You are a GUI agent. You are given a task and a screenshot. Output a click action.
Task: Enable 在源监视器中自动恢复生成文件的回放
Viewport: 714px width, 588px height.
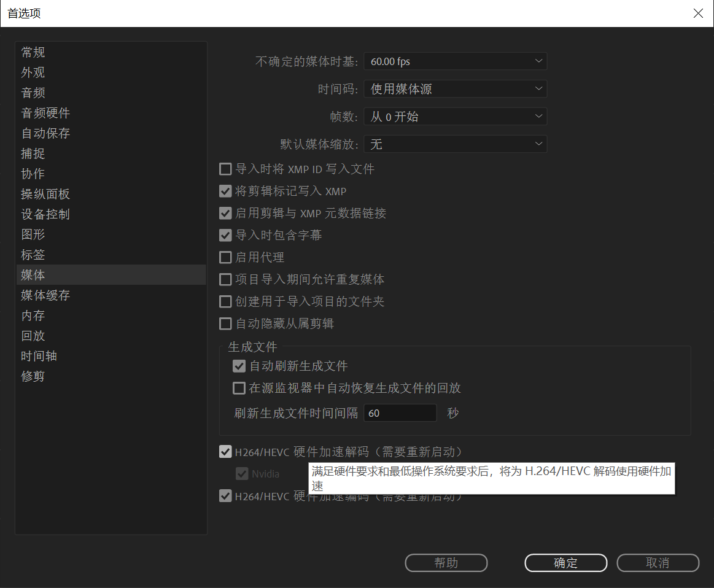(x=239, y=388)
